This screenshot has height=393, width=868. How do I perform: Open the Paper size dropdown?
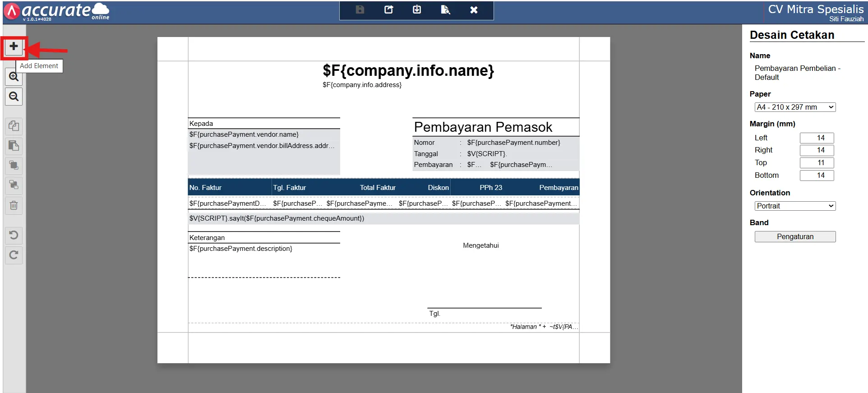pos(795,107)
